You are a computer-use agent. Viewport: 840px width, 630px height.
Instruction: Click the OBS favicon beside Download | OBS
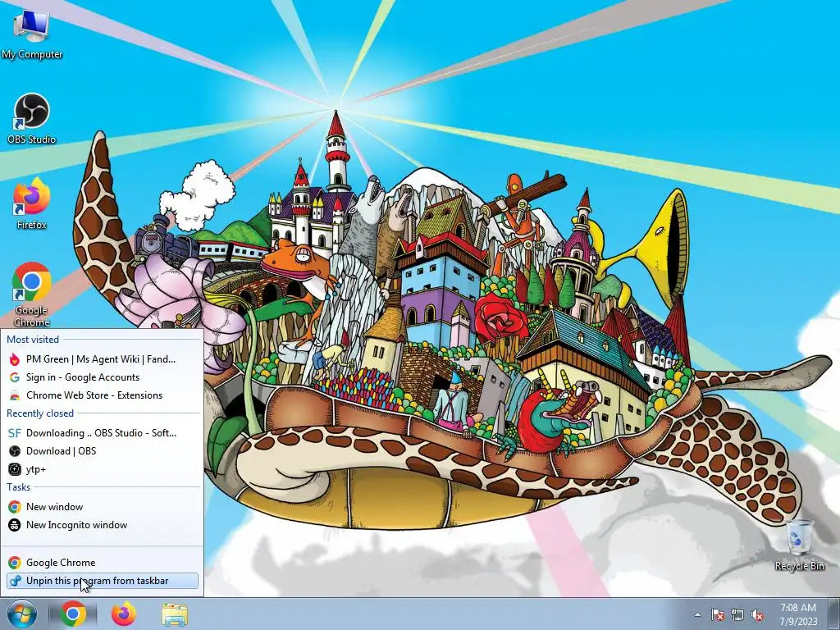[x=15, y=451]
